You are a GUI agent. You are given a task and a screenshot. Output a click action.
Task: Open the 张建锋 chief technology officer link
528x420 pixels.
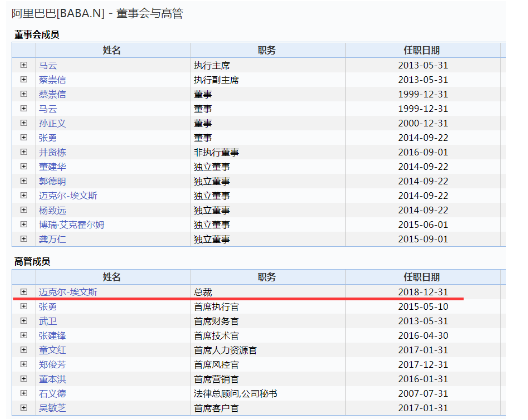pyautogui.click(x=52, y=335)
